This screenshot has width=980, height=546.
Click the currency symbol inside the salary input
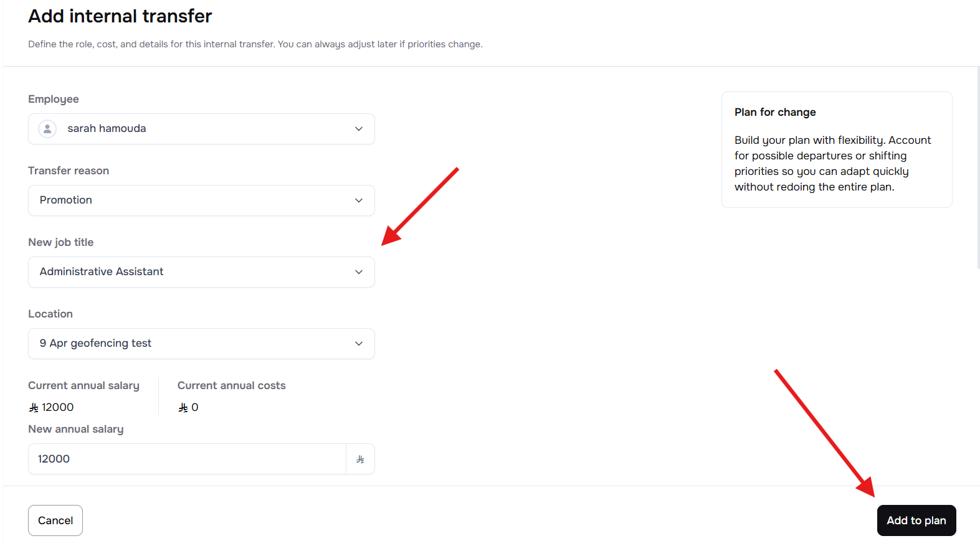[x=360, y=459]
